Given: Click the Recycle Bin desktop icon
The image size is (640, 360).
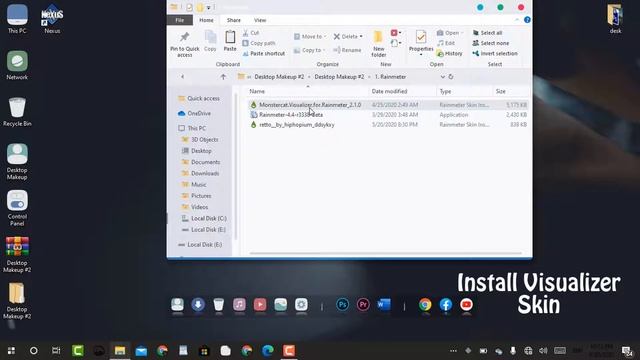Looking at the screenshot, I should [17, 112].
